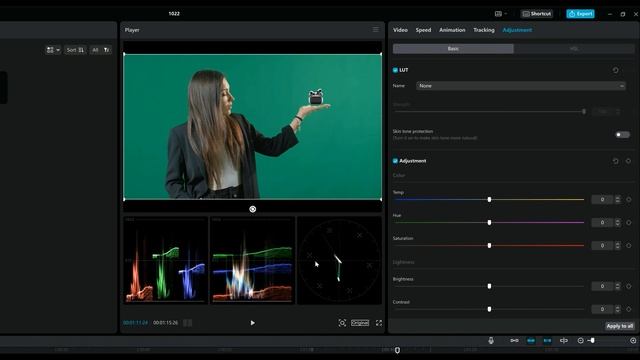Click the Temp value stepper arrows
This screenshot has width=640, height=360.
[618, 200]
